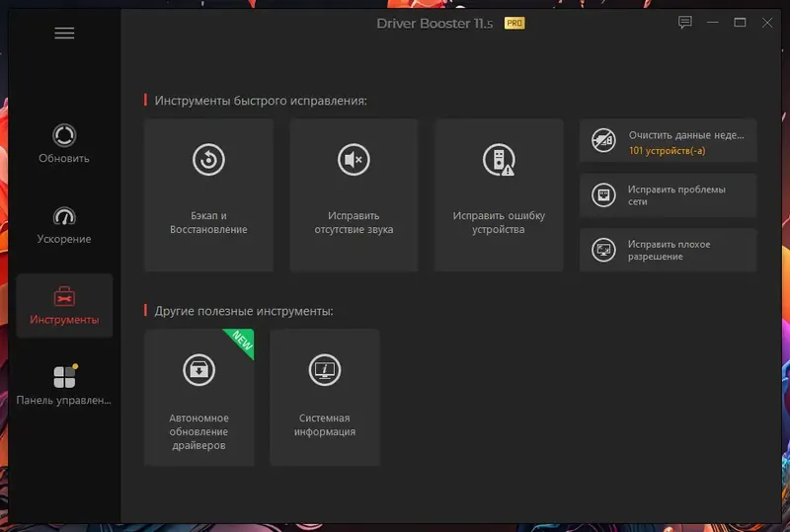Image resolution: width=790 pixels, height=532 pixels.
Task: Open the feedback chat bubble icon
Action: click(x=684, y=22)
